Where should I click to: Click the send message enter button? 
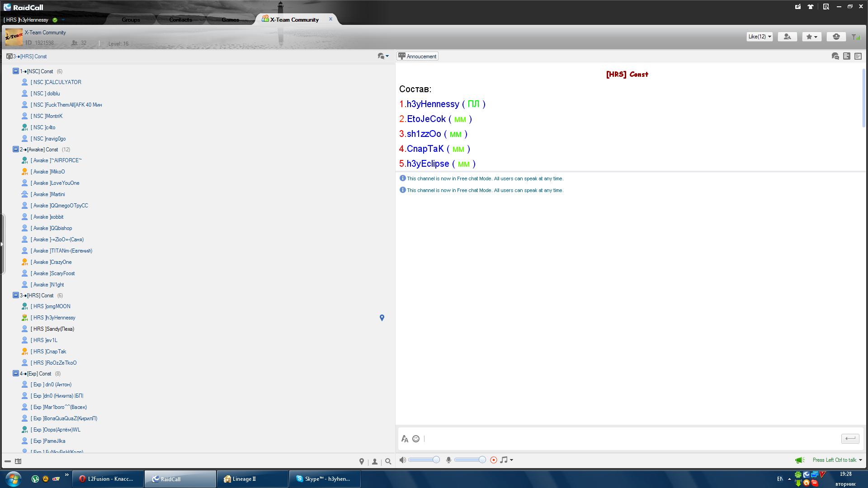pos(850,438)
